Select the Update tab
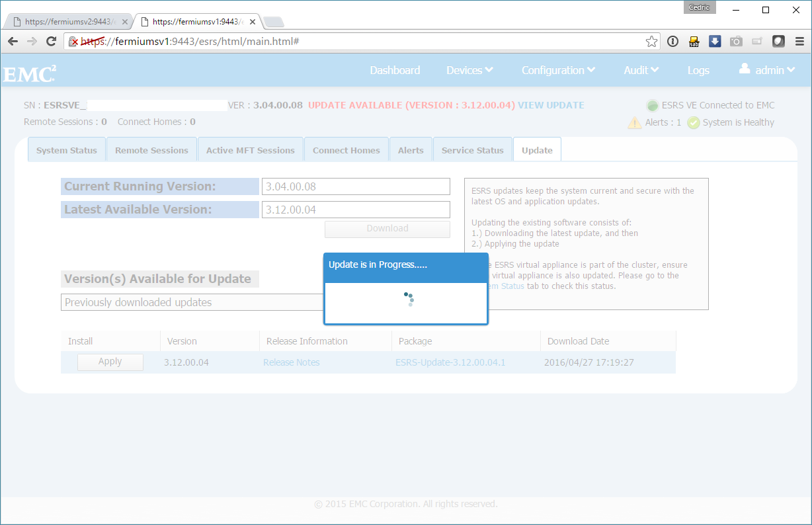 point(537,150)
